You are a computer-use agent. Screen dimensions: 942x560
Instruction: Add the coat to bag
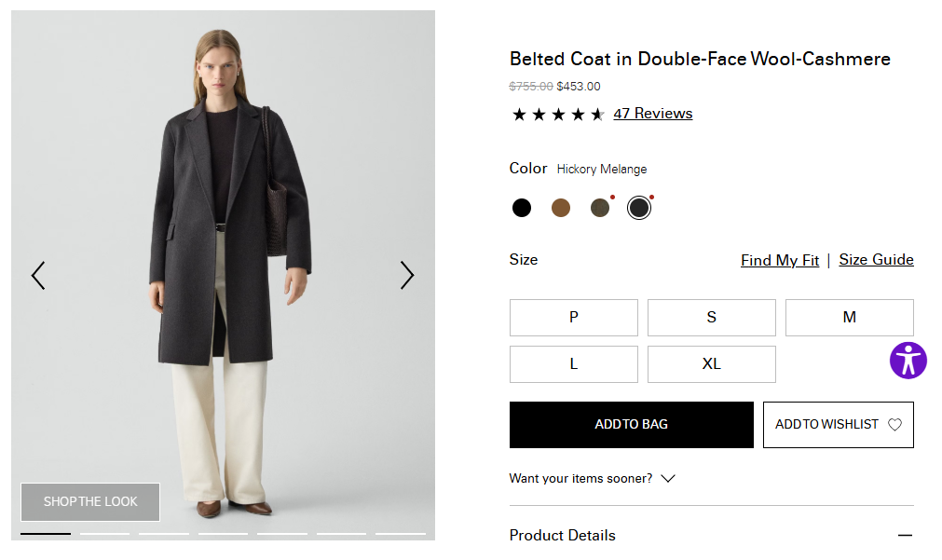(631, 425)
